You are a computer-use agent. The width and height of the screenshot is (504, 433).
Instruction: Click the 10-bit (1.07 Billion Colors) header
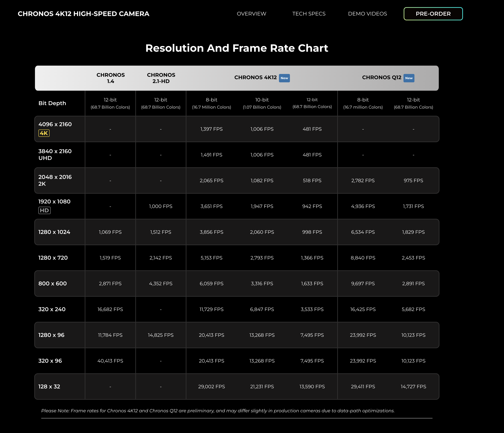point(262,103)
